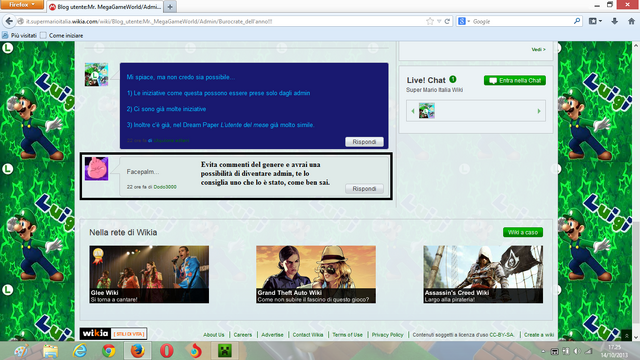Reload the page with the refresh icon
The height and width of the screenshot is (360, 640).
(x=447, y=21)
